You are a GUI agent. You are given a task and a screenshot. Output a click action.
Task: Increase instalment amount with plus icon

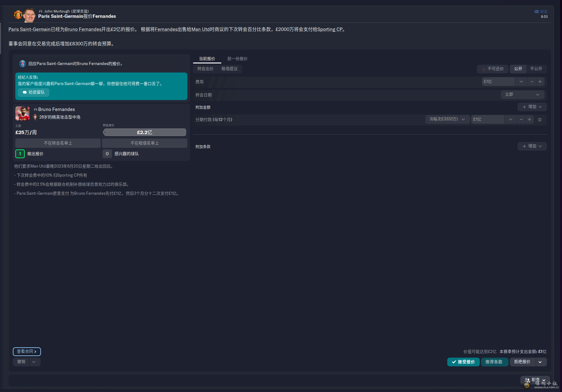point(529,119)
